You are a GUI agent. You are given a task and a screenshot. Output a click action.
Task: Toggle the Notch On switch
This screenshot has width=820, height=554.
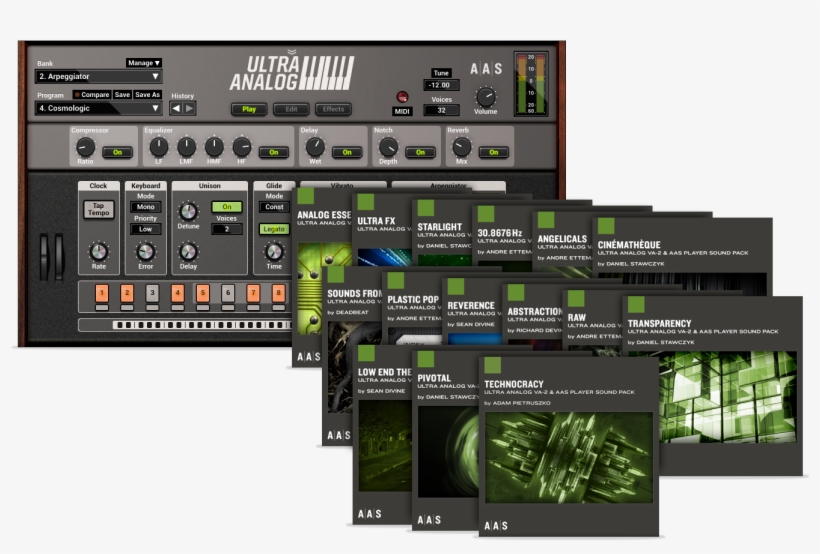point(420,152)
